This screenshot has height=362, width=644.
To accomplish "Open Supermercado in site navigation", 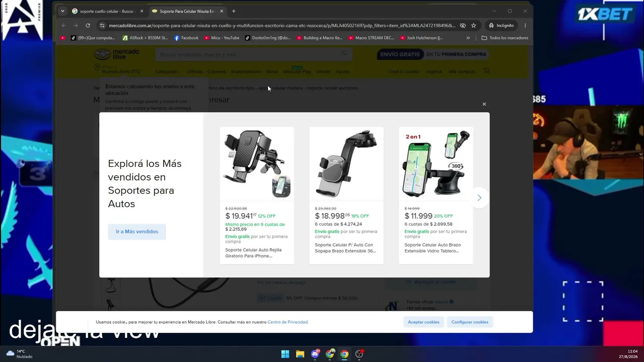I will pos(246,71).
